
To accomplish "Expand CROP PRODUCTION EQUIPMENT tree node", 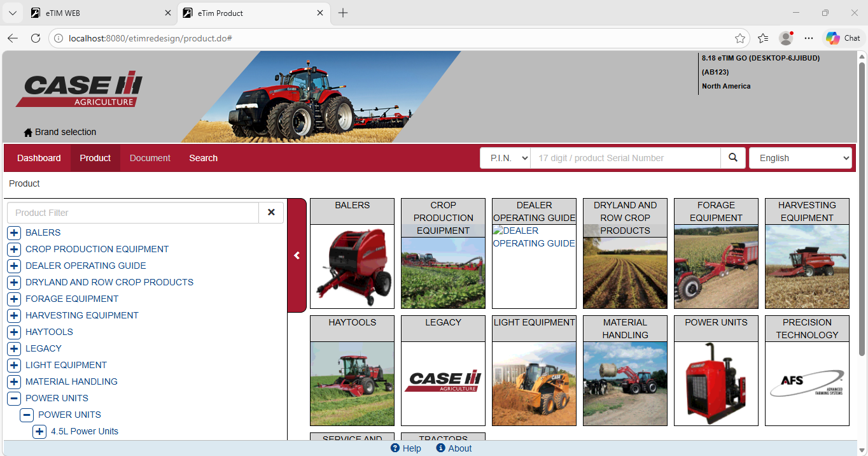I will (x=14, y=249).
